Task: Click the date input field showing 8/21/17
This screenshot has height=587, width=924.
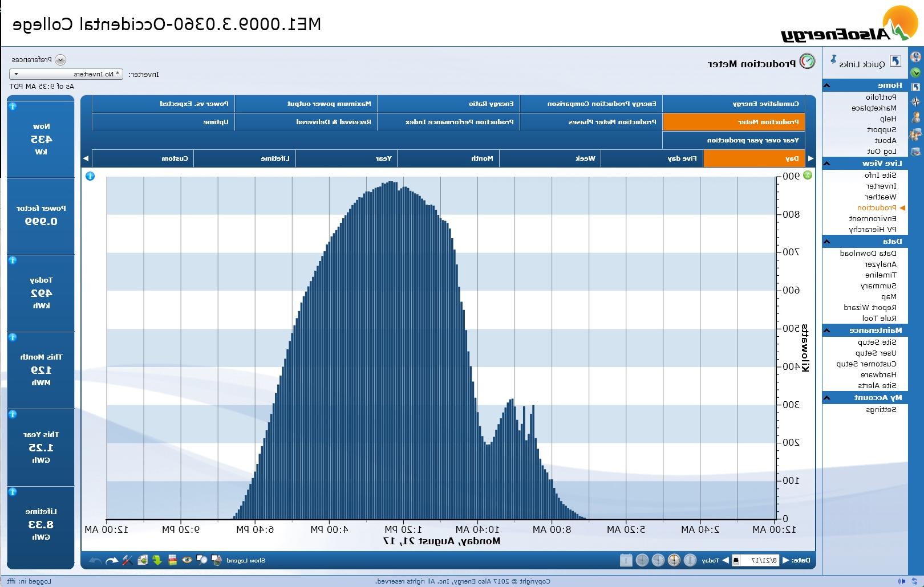Action: [760, 560]
